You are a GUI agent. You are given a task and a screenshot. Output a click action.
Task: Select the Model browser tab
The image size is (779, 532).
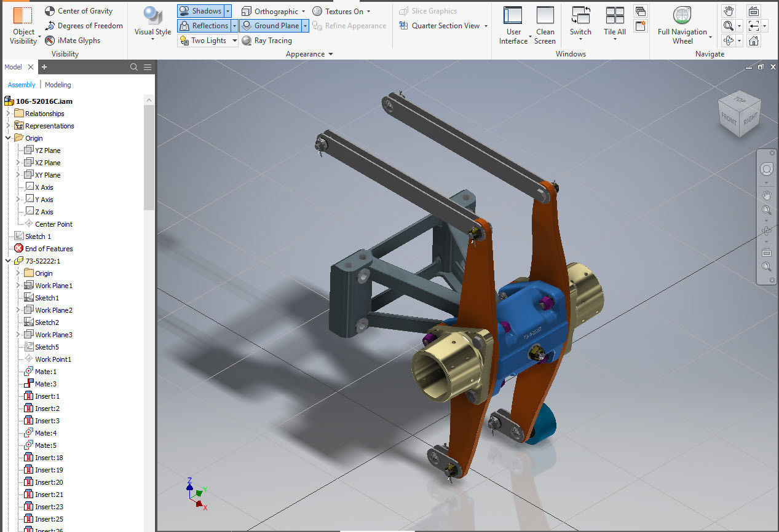13,67
